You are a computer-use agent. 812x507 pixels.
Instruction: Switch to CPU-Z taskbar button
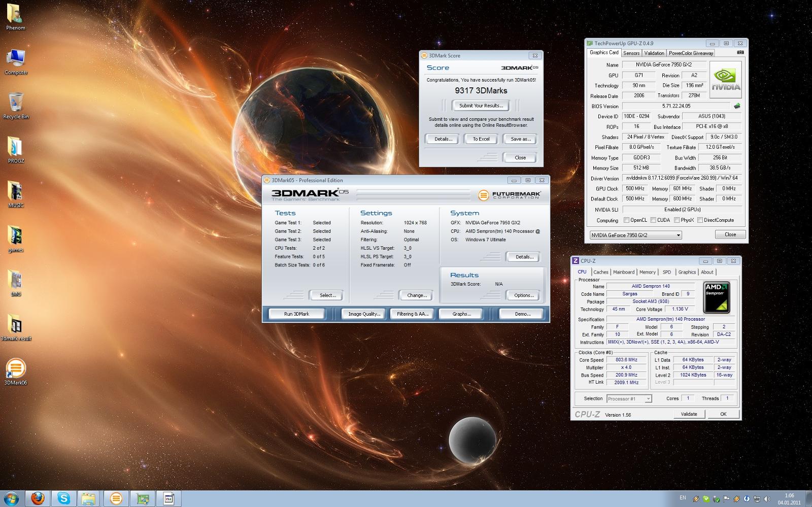tap(169, 498)
